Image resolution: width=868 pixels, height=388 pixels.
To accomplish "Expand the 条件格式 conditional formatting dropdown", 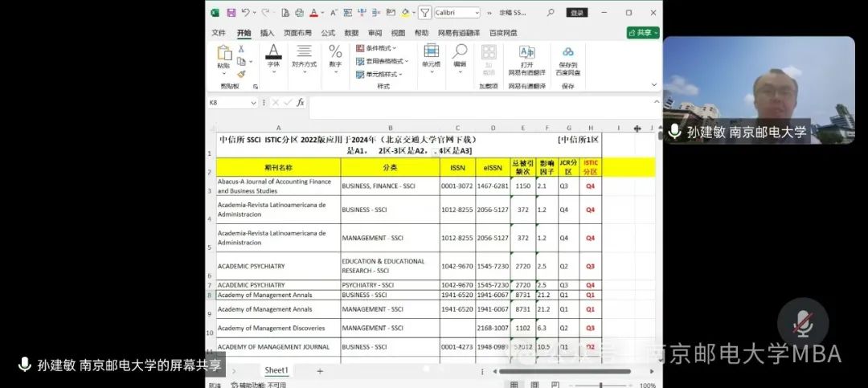I will tap(376, 48).
